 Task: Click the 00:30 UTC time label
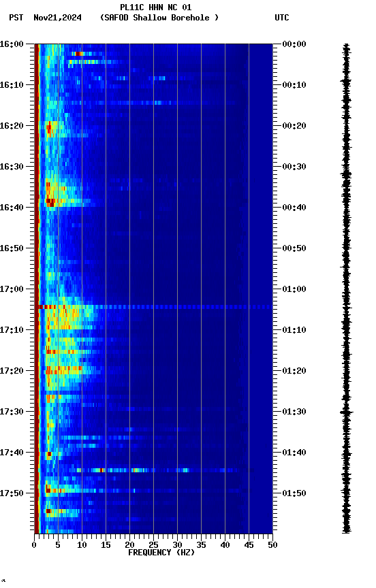pyautogui.click(x=294, y=167)
